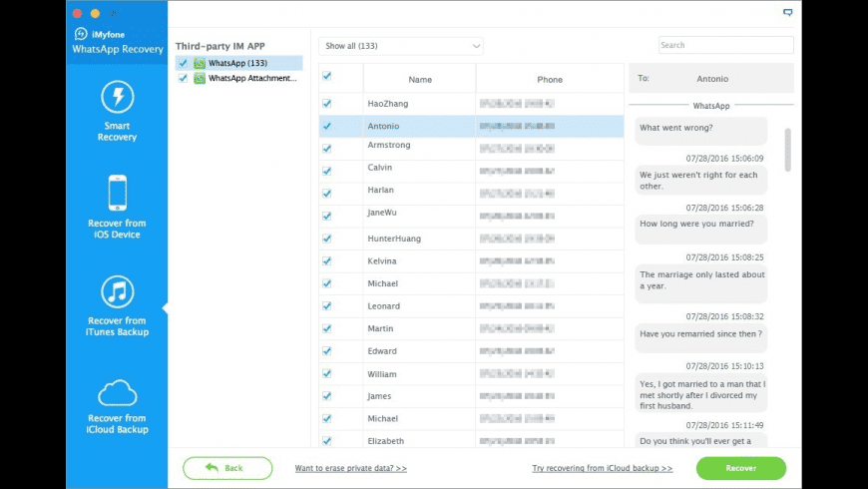
Task: Click the WhatsApp Attachment green app icon
Action: click(x=200, y=78)
